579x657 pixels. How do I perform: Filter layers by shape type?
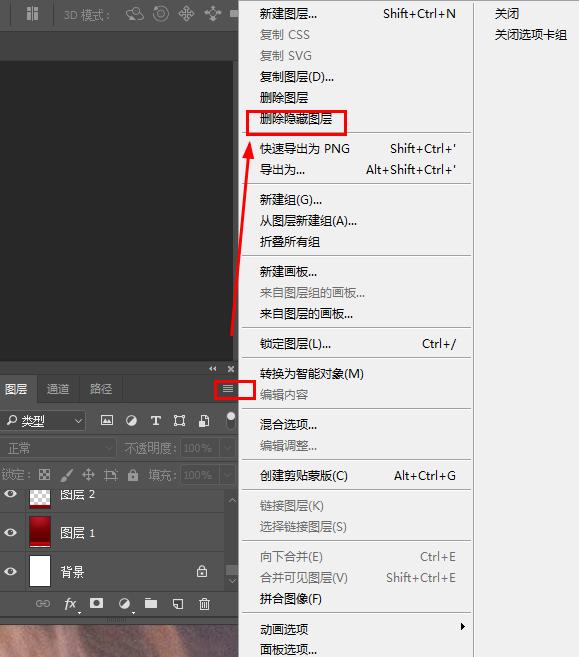(179, 420)
